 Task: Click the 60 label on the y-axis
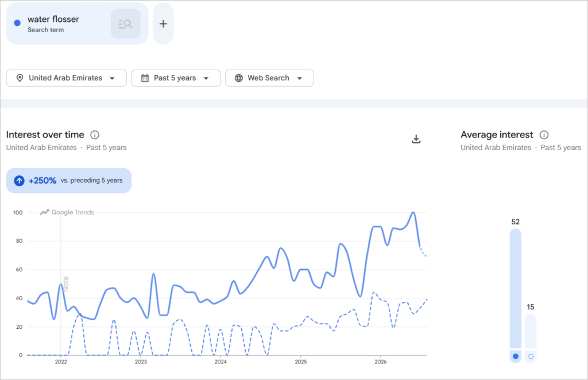click(x=19, y=270)
